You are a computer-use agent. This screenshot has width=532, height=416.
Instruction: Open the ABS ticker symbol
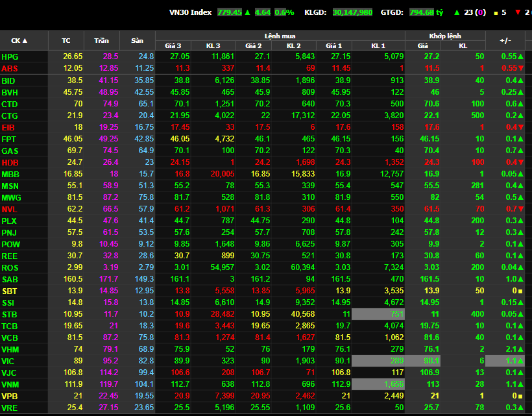point(10,69)
